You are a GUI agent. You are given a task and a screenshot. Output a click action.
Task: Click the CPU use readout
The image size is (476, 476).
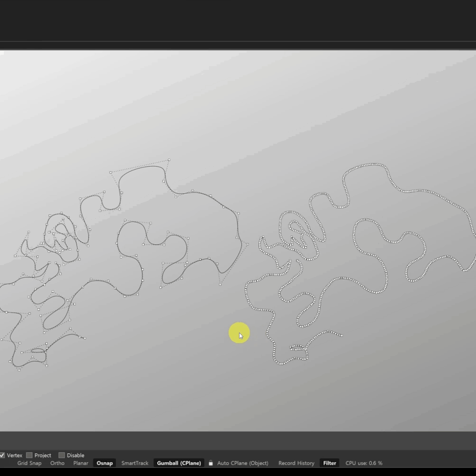(364, 463)
